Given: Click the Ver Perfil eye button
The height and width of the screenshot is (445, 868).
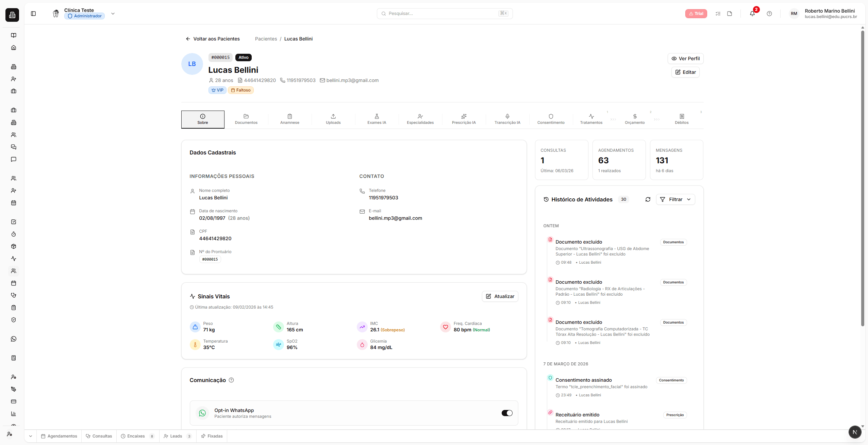Looking at the screenshot, I should click(685, 59).
